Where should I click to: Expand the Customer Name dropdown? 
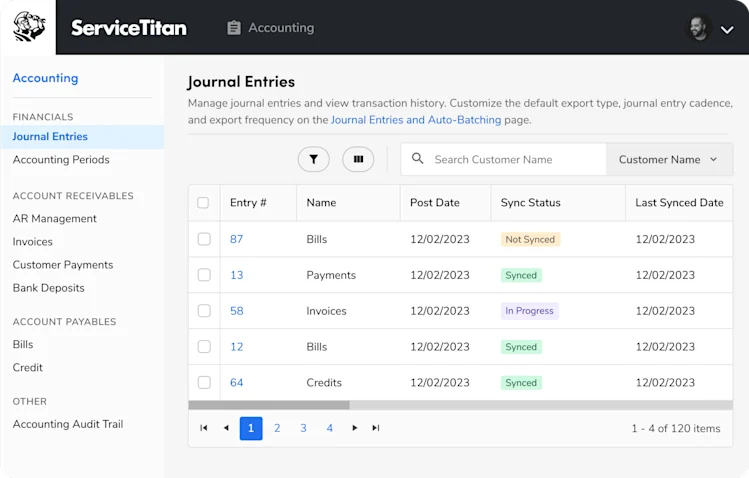pyautogui.click(x=669, y=159)
